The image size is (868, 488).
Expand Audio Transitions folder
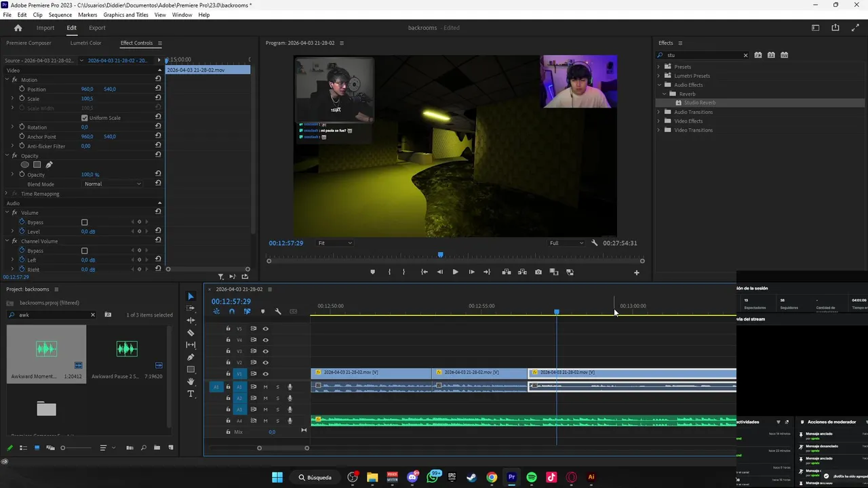(658, 112)
